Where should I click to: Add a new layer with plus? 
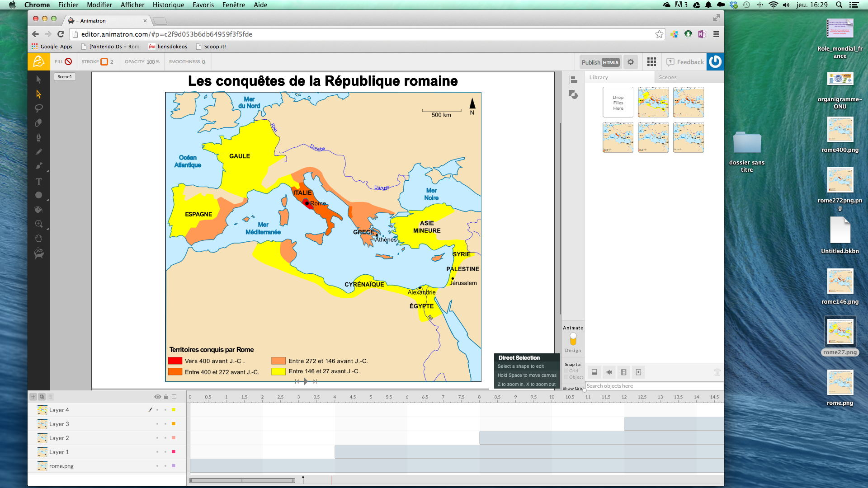pos(33,397)
